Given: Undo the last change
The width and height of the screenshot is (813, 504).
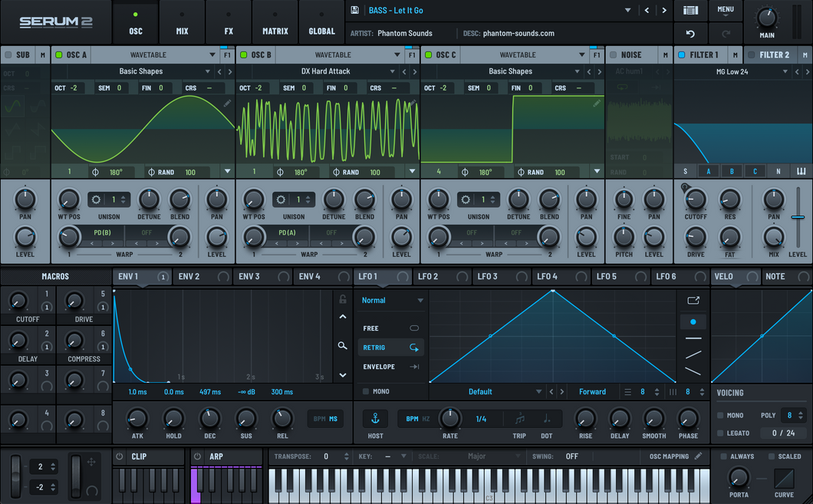Looking at the screenshot, I should pos(690,34).
